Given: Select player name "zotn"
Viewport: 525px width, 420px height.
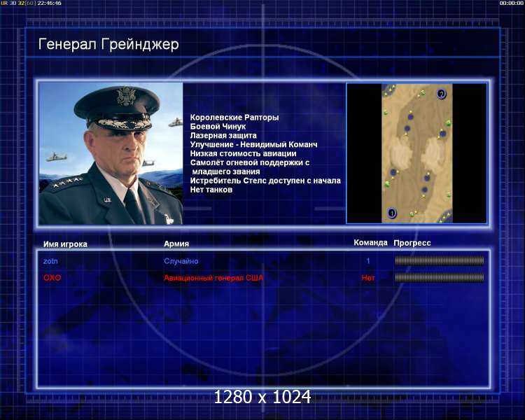Looking at the screenshot, I should (50, 261).
